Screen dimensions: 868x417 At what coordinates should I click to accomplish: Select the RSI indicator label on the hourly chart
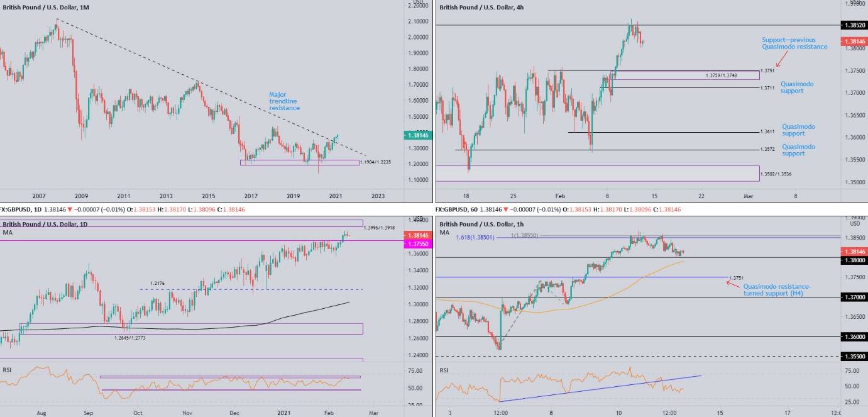click(x=444, y=370)
